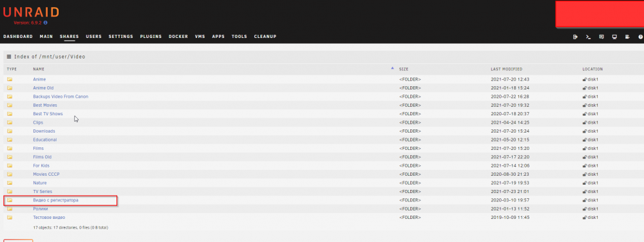Click the UNRAID logo
Image resolution: width=644 pixels, height=242 pixels.
[x=31, y=12]
